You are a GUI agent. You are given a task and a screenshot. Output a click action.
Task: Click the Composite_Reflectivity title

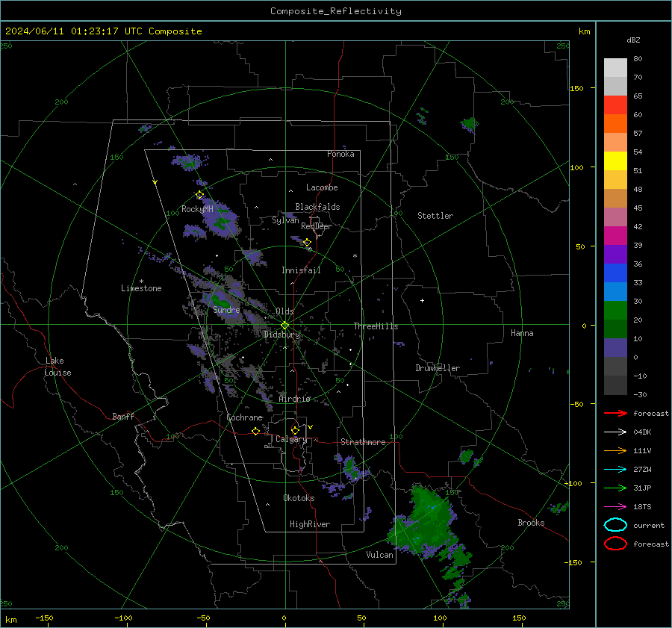click(335, 11)
